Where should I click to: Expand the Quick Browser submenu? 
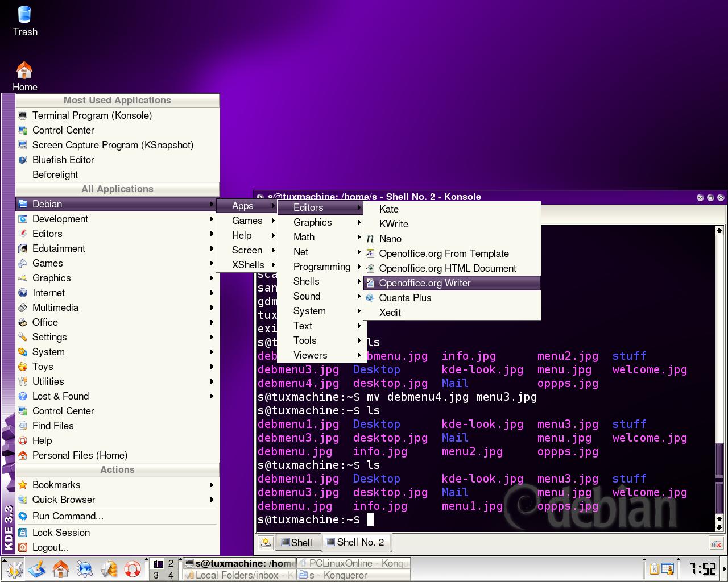click(117, 500)
